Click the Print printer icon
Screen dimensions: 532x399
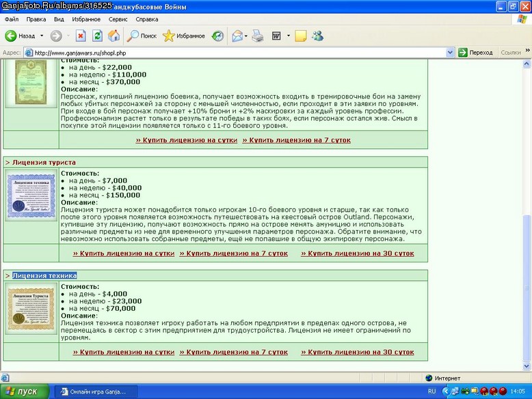pyautogui.click(x=258, y=36)
